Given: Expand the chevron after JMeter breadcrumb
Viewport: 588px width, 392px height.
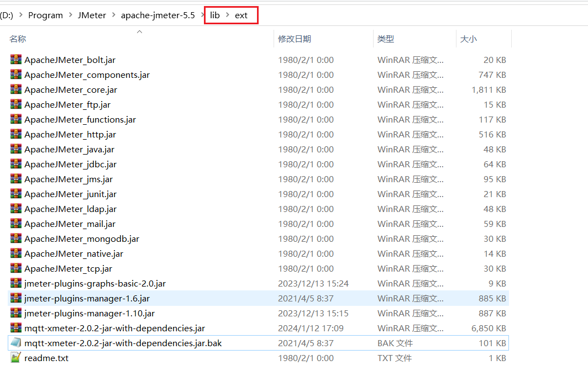Looking at the screenshot, I should [x=114, y=15].
